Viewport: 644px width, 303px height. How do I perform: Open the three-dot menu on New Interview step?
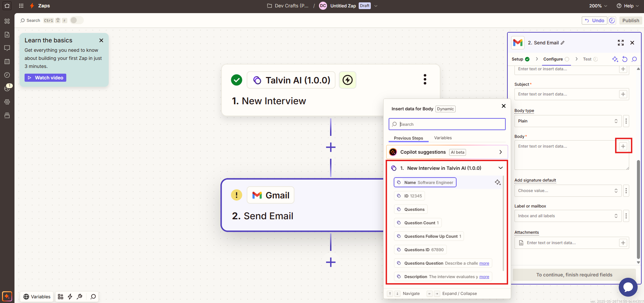[x=425, y=79]
